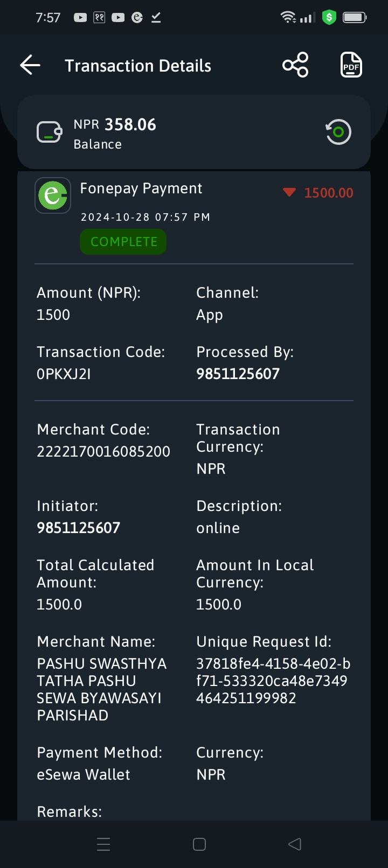Tap the green COMPLETE status badge
388x868 pixels.
[x=123, y=242]
